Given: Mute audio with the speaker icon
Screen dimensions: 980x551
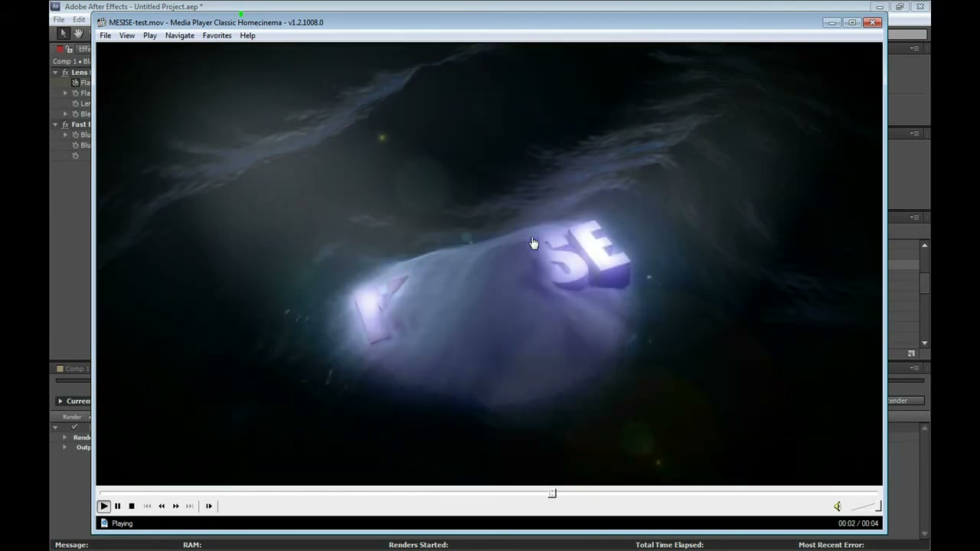Looking at the screenshot, I should click(x=838, y=506).
